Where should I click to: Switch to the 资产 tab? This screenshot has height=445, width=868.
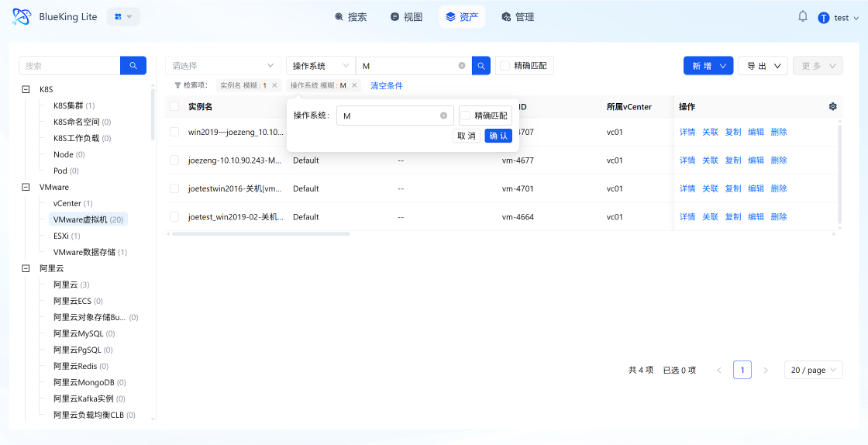[462, 17]
